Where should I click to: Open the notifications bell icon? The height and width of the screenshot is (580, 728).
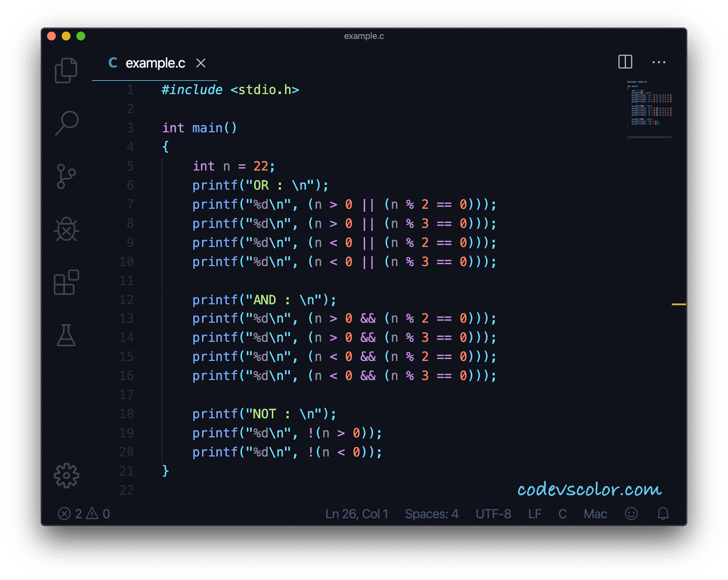tap(663, 513)
